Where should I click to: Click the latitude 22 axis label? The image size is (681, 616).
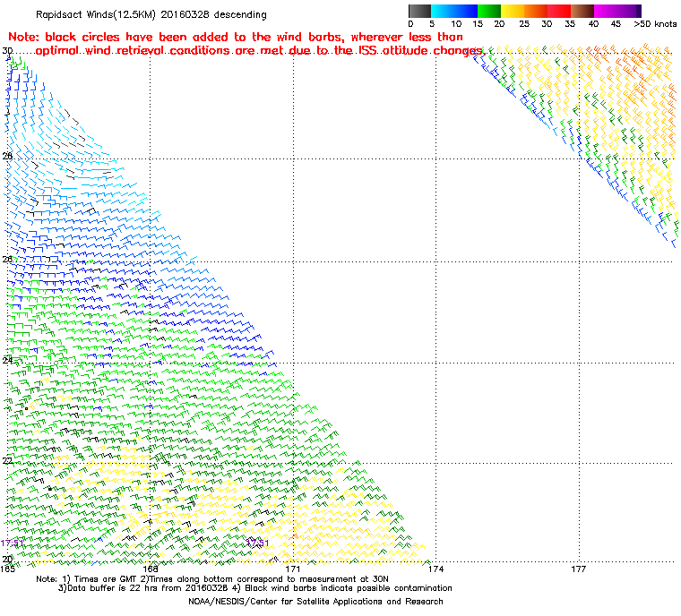pos(7,460)
